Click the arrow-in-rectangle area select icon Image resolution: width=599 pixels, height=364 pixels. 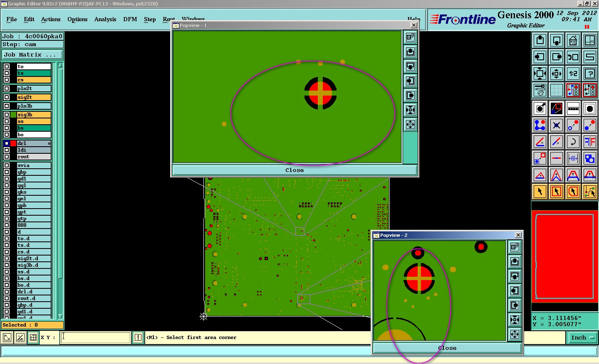tap(557, 192)
